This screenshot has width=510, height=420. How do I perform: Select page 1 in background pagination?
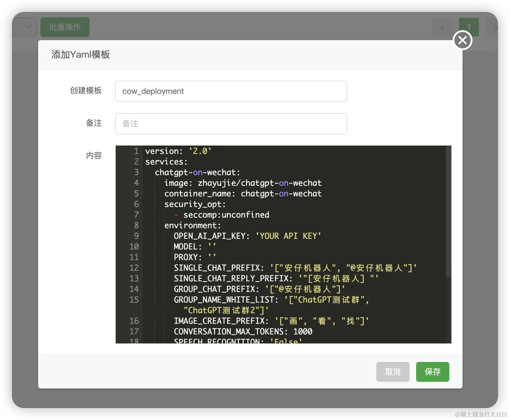[469, 27]
